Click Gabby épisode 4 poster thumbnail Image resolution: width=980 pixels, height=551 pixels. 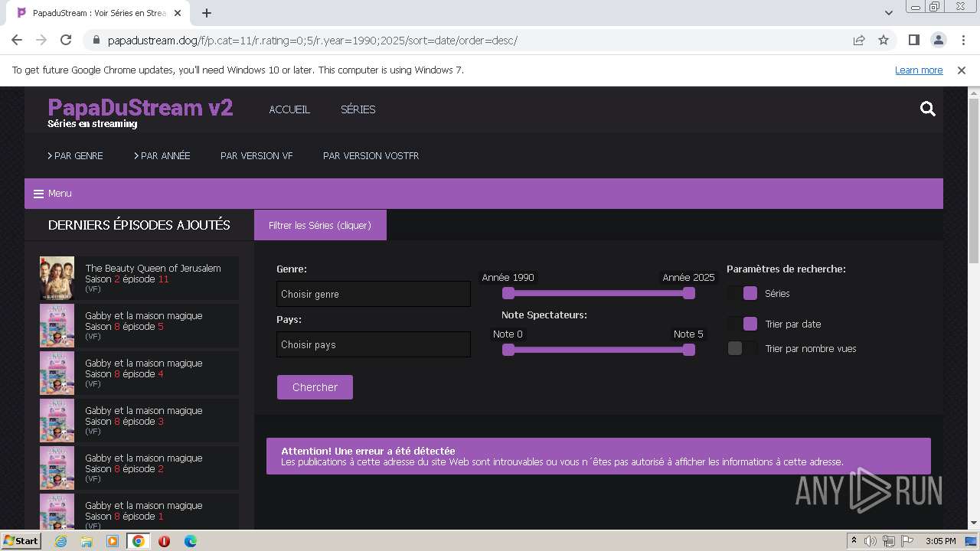click(57, 373)
